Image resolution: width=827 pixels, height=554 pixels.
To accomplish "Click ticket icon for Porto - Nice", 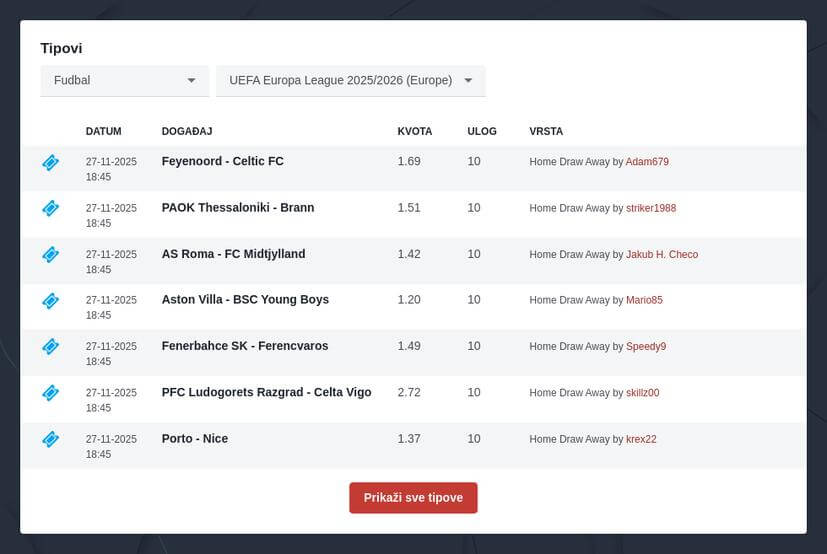I will [x=50, y=439].
